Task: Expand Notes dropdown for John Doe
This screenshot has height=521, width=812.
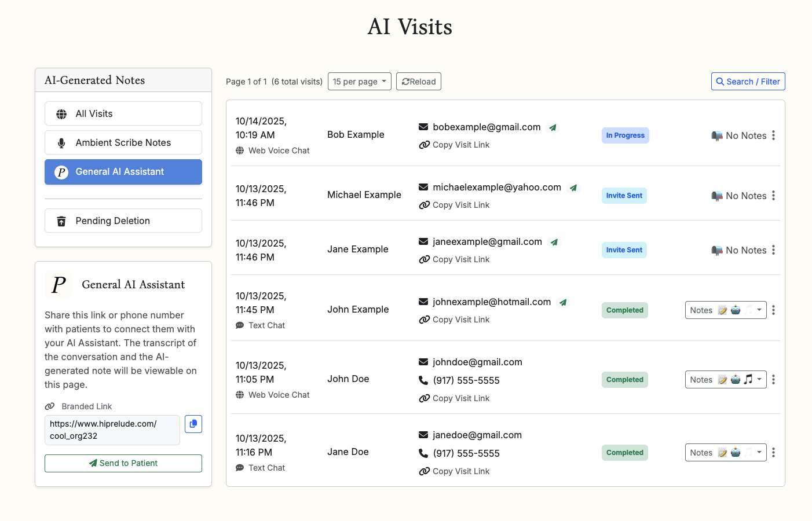Action: click(x=725, y=380)
